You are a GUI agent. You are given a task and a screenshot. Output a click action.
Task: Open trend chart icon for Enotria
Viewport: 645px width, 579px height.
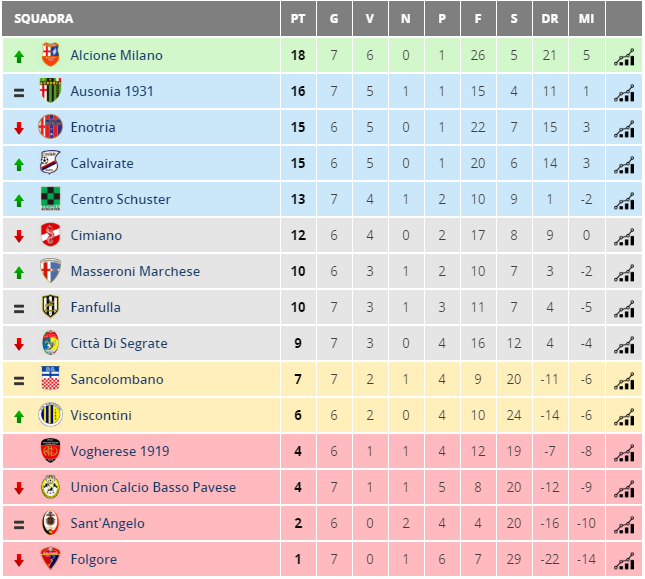pos(624,129)
